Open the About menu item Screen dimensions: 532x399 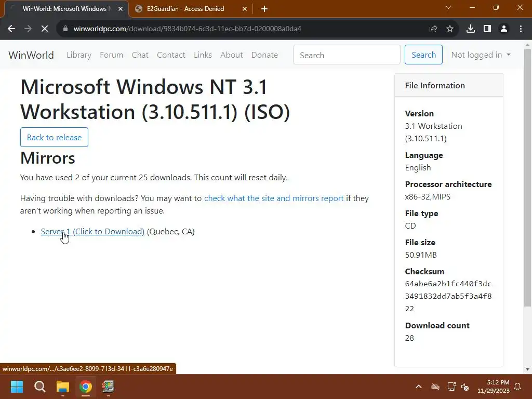(x=231, y=55)
